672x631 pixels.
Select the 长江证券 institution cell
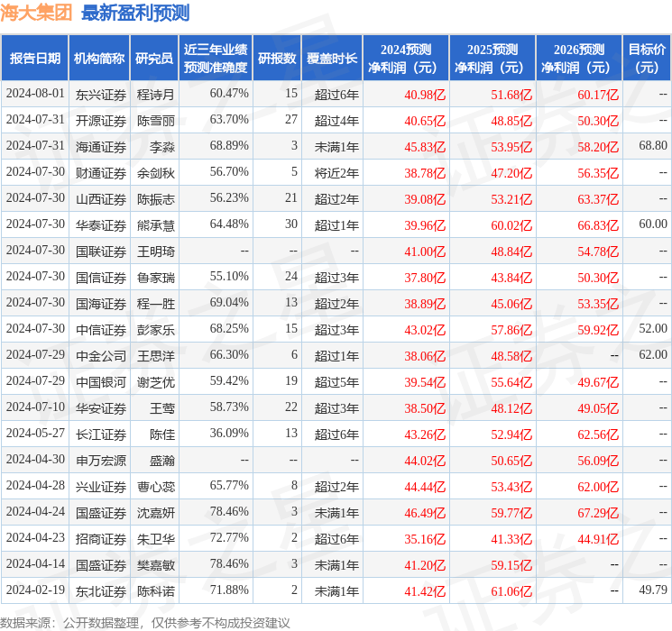pyautogui.click(x=101, y=434)
